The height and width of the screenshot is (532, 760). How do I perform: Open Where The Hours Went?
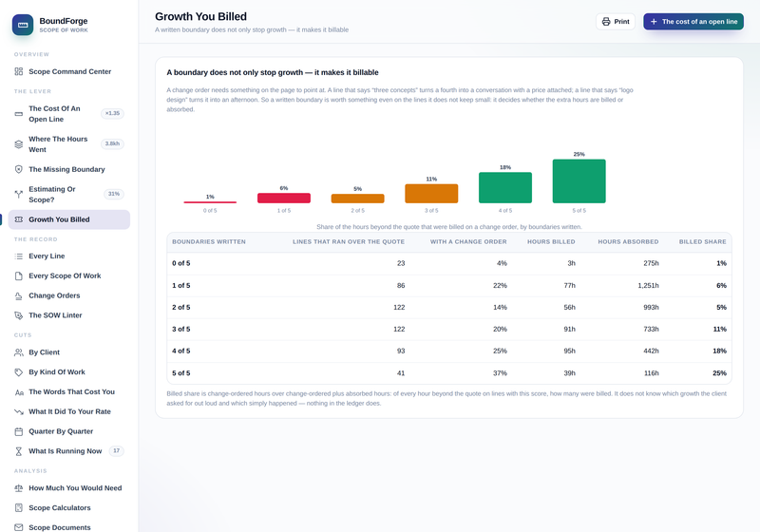point(69,144)
